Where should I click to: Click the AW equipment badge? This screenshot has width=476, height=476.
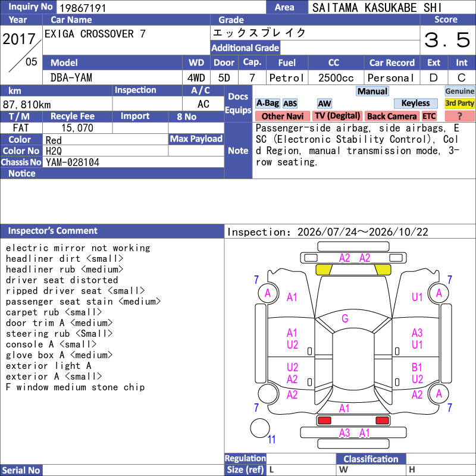[x=324, y=104]
